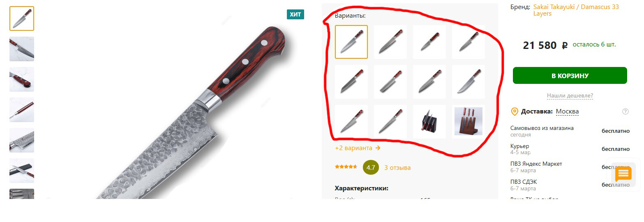Click the star rating icons
The width and height of the screenshot is (644, 222).
point(346,167)
